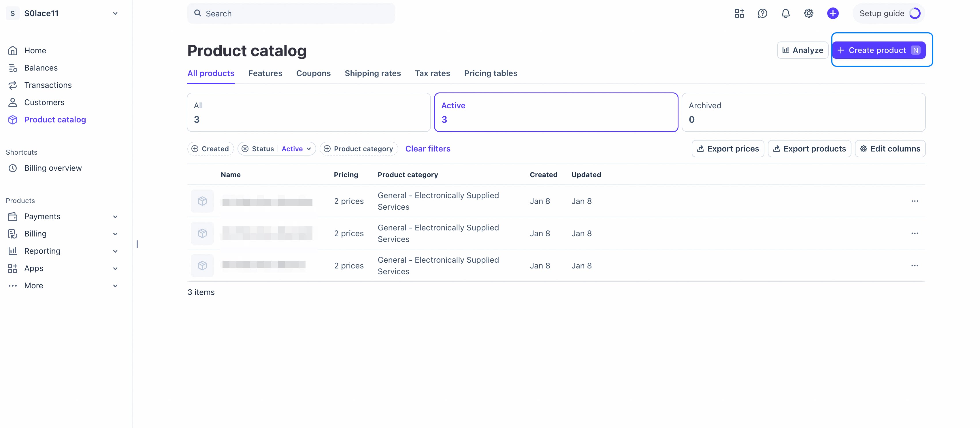Open the notifications bell

coord(786,13)
